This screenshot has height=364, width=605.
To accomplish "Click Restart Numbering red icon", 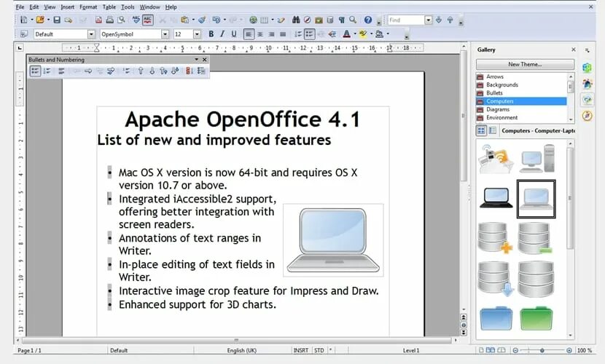I will pos(190,71).
